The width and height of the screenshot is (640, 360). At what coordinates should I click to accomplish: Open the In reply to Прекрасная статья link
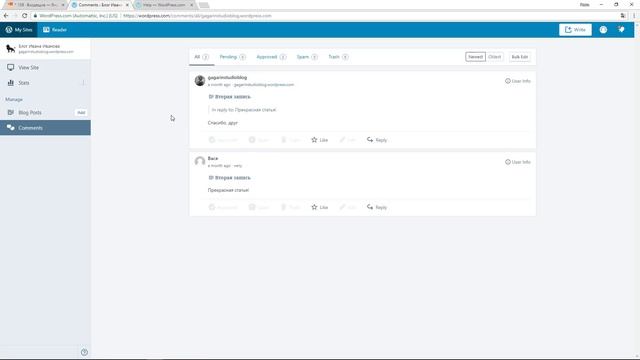[x=244, y=110]
